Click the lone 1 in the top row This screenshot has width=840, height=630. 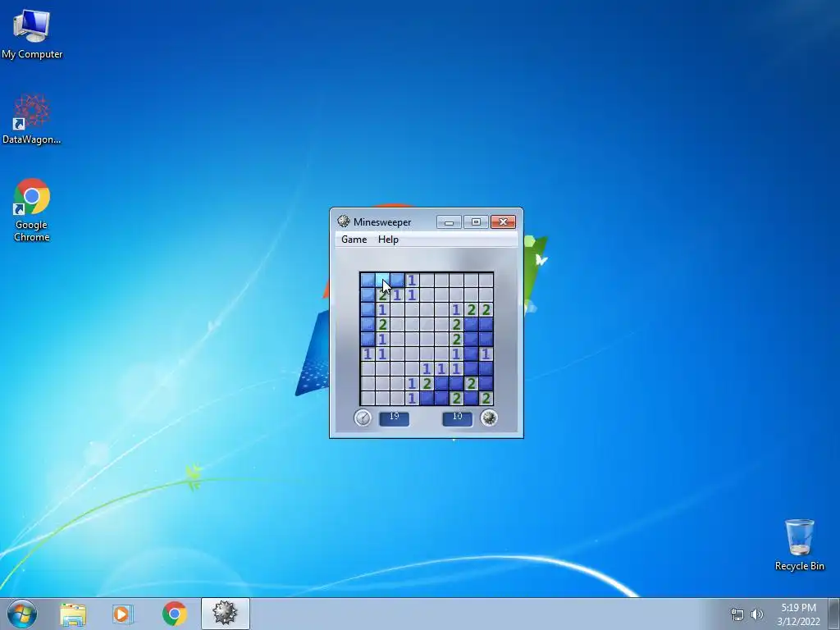(x=412, y=280)
